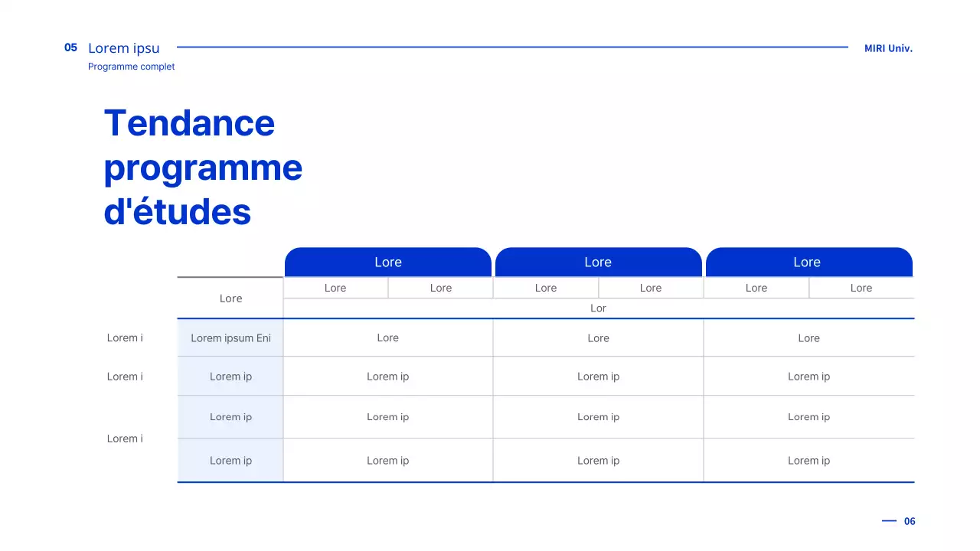This screenshot has width=980, height=551.
Task: Select the "Tendance programme d'études" heading
Action: pyautogui.click(x=203, y=167)
